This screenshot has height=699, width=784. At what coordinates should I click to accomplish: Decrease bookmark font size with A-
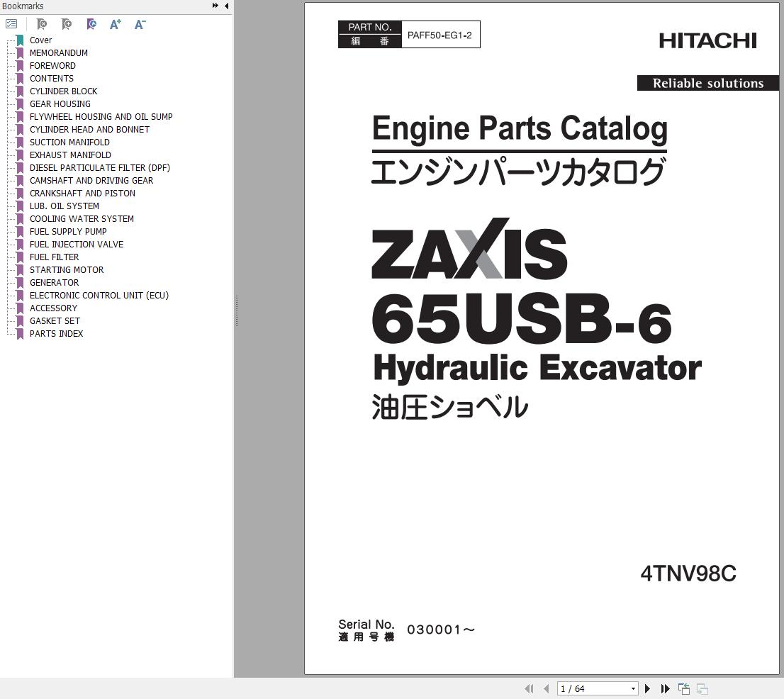click(x=140, y=24)
